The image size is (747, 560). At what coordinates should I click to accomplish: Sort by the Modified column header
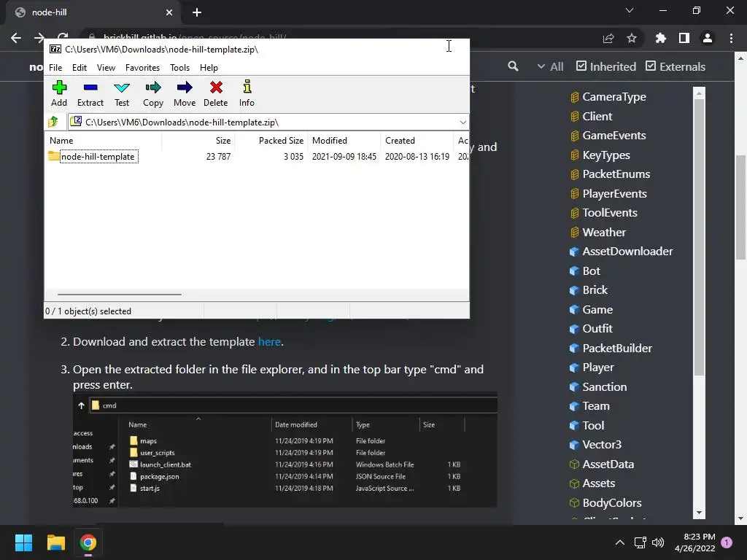coord(344,141)
